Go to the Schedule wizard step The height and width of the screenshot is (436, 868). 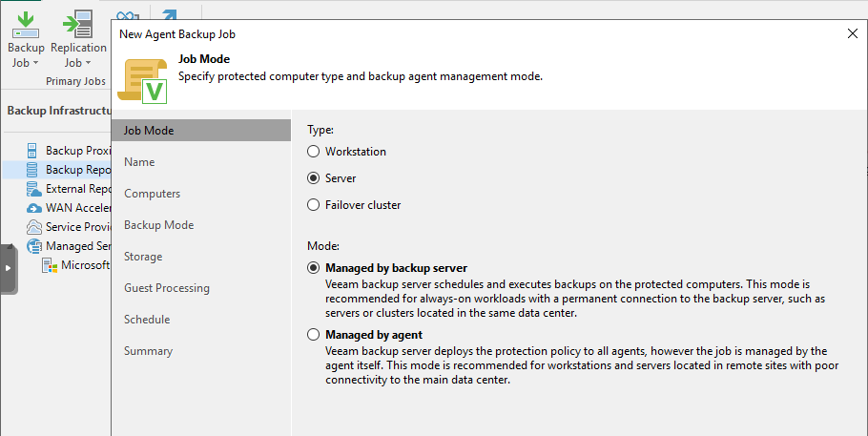147,319
